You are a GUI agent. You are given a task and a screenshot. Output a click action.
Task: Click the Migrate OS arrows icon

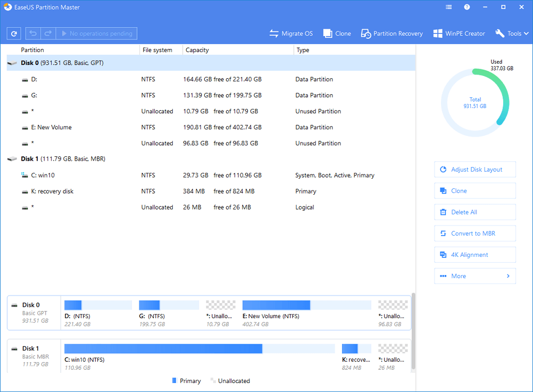(x=273, y=34)
